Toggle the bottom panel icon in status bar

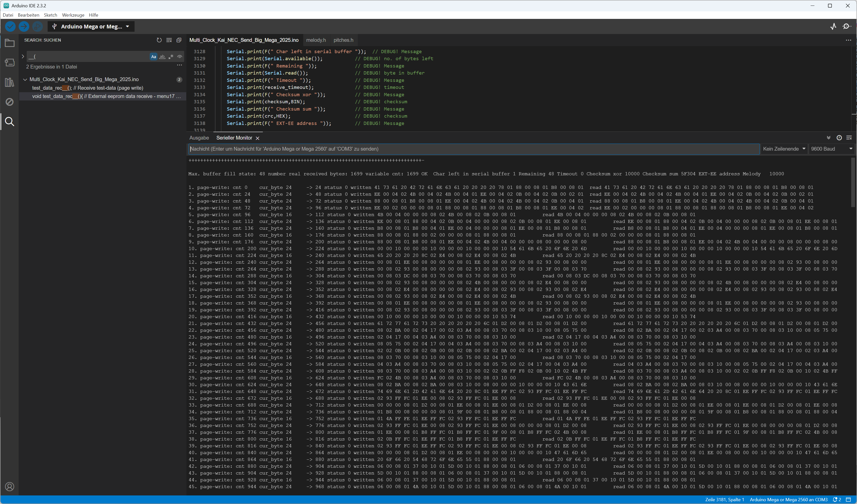coord(848,499)
